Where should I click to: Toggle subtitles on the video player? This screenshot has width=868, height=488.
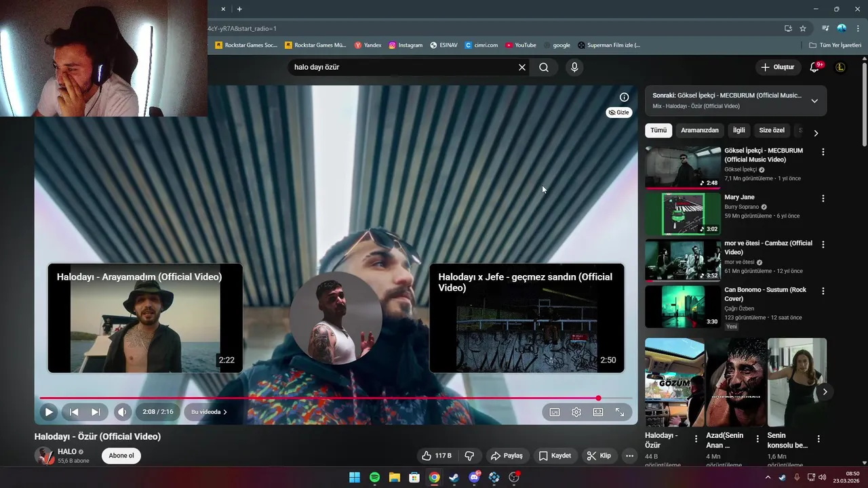coord(555,411)
